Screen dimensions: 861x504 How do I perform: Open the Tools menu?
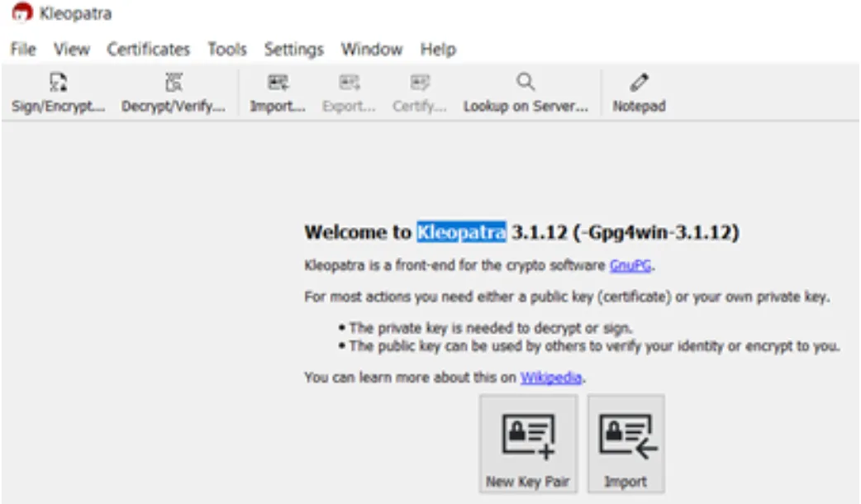[x=226, y=50]
